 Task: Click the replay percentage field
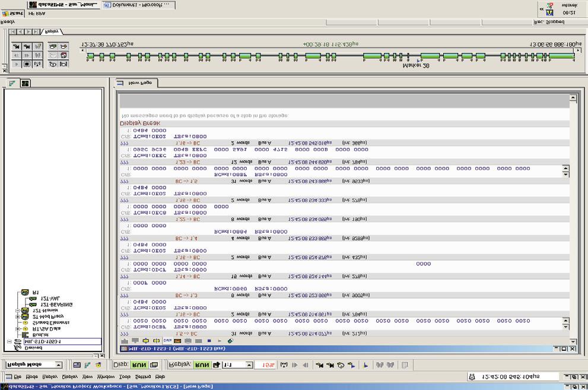point(265,365)
